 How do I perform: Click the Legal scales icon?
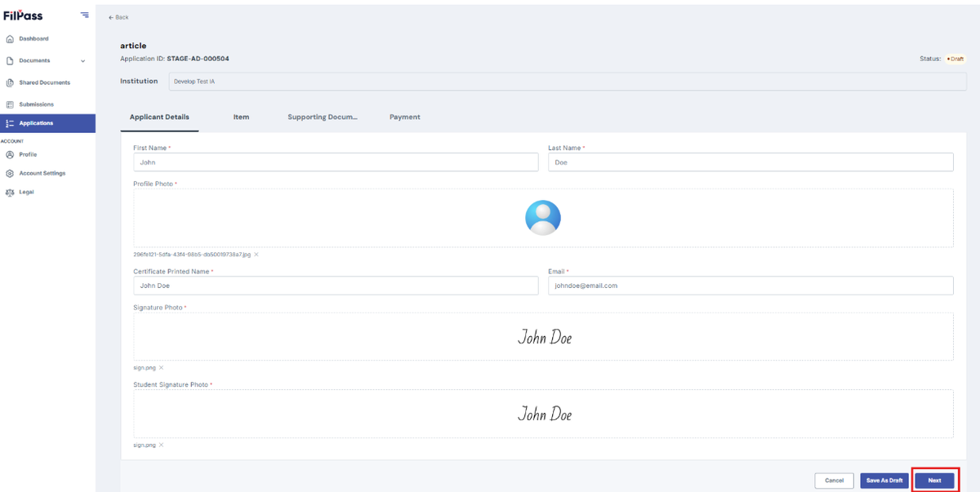click(10, 193)
